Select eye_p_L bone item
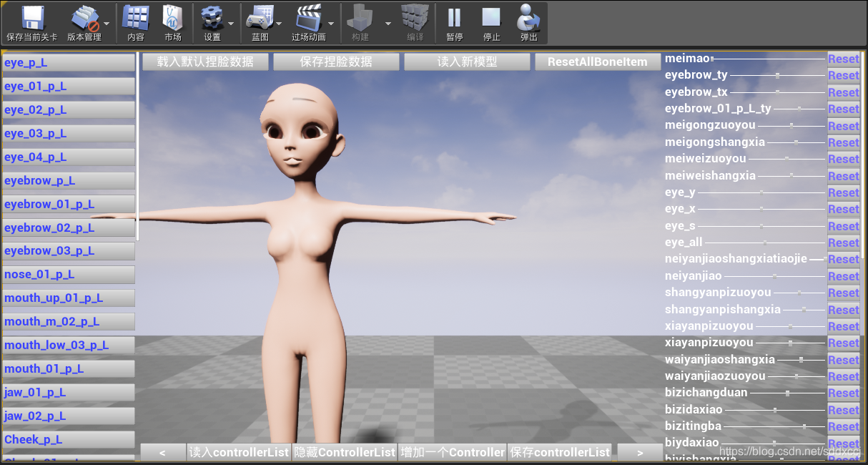Viewport: 868px width, 465px height. tap(69, 63)
